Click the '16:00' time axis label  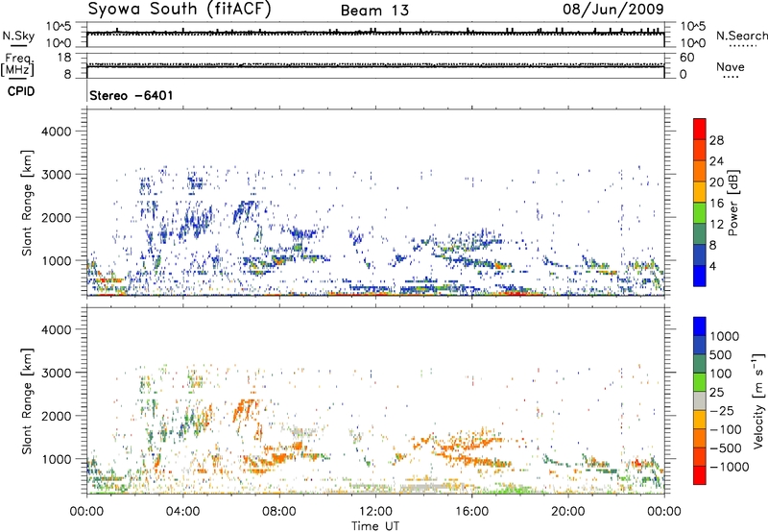pyautogui.click(x=471, y=512)
